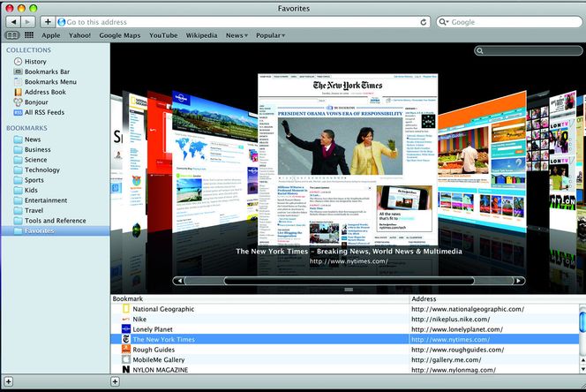586x392 pixels.
Task: Select http://gallery.me.com/ address cell
Action: point(446,360)
